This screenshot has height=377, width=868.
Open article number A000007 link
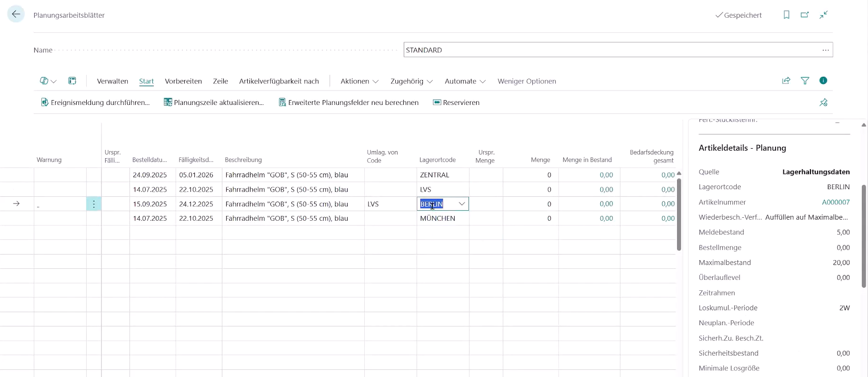(x=836, y=202)
